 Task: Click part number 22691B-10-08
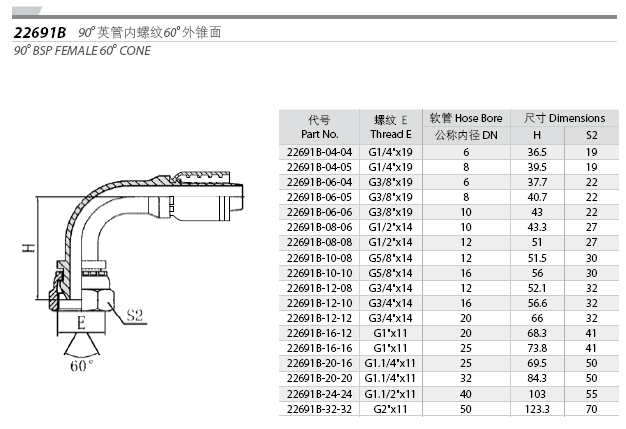(x=319, y=258)
